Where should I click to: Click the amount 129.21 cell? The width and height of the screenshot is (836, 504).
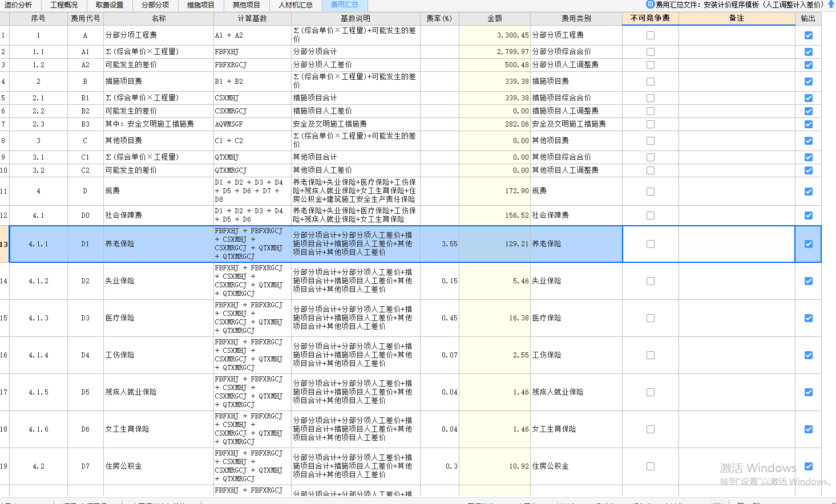(495, 244)
